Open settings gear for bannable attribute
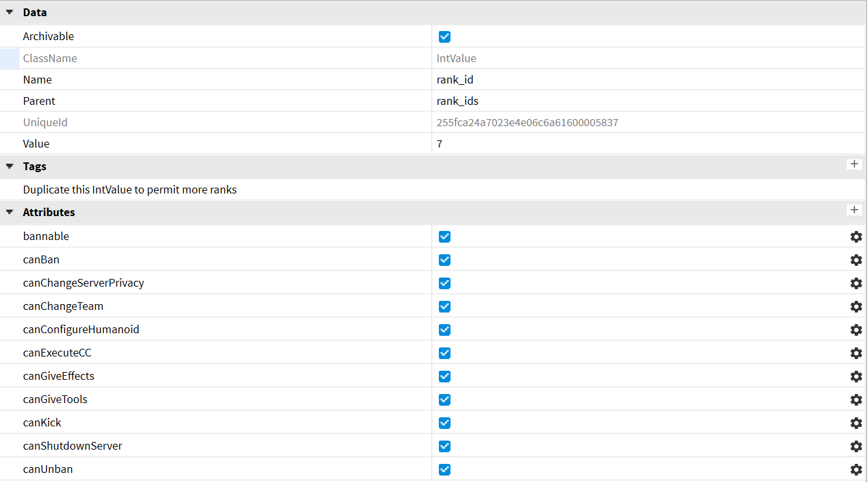 [856, 236]
